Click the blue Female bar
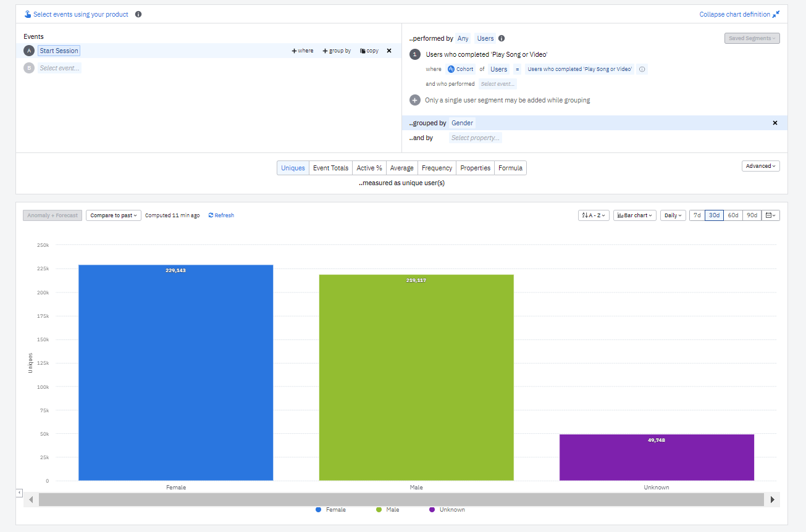This screenshot has height=532, width=806. tap(176, 373)
